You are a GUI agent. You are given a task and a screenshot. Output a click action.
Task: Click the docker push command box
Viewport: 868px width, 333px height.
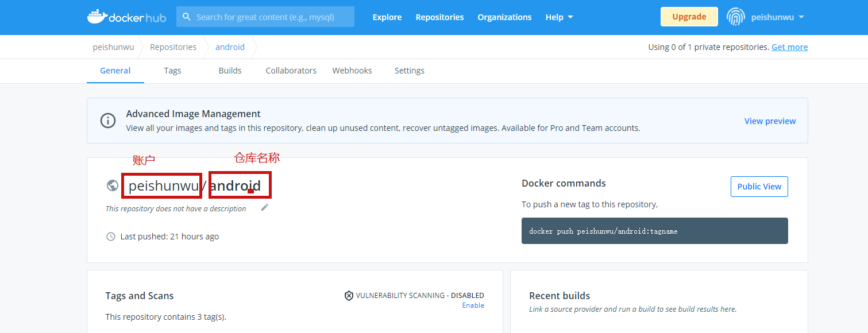click(654, 231)
